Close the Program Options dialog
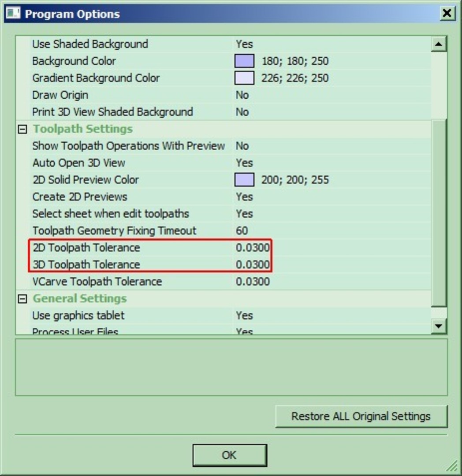 pos(447,14)
